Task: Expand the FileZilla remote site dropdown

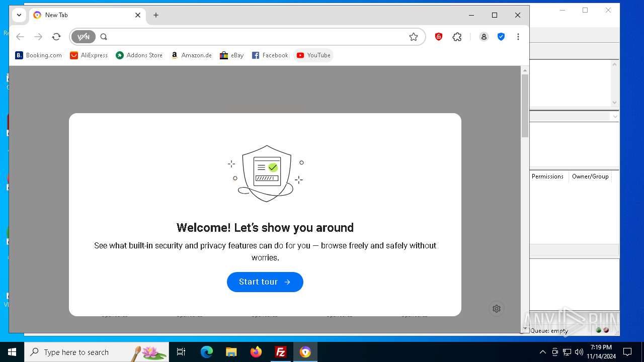Action: point(614,116)
